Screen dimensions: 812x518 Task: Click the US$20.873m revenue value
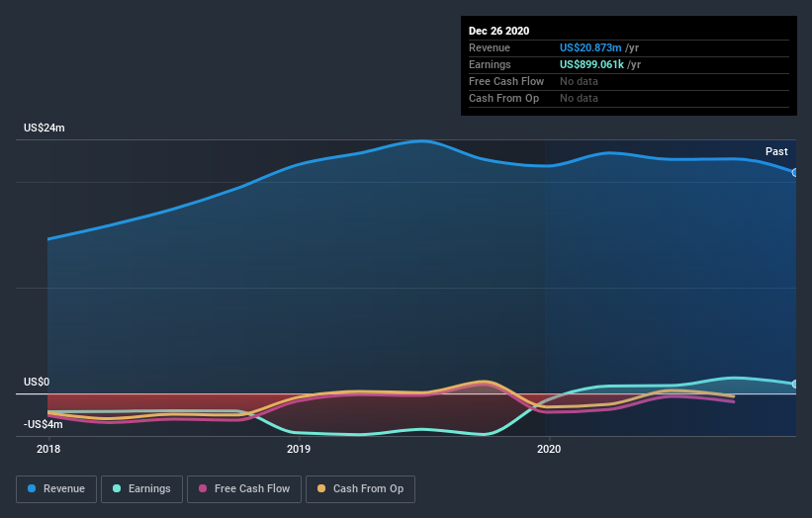[590, 47]
